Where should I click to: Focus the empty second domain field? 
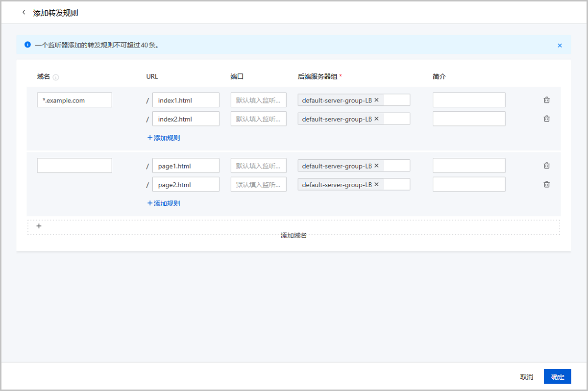74,166
